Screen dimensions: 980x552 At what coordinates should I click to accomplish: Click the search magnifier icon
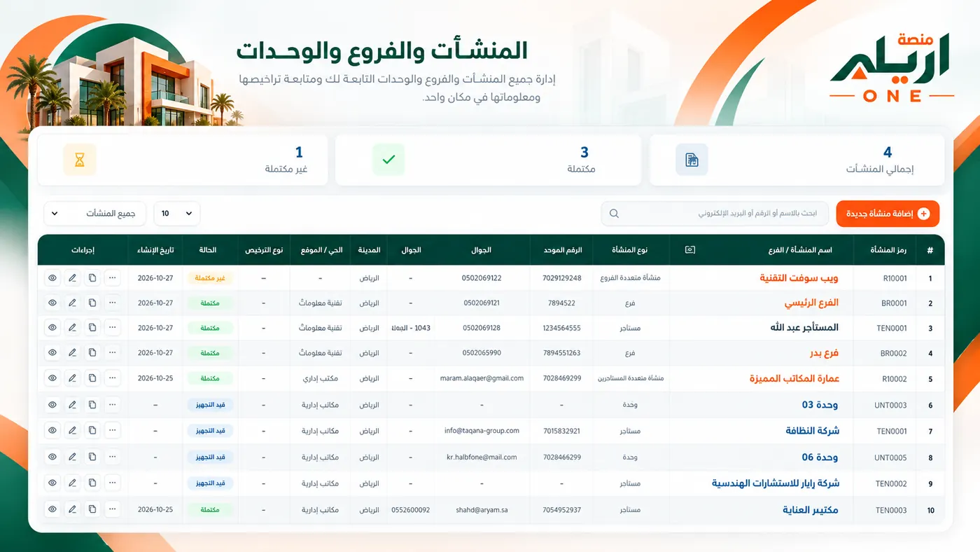[x=614, y=214]
